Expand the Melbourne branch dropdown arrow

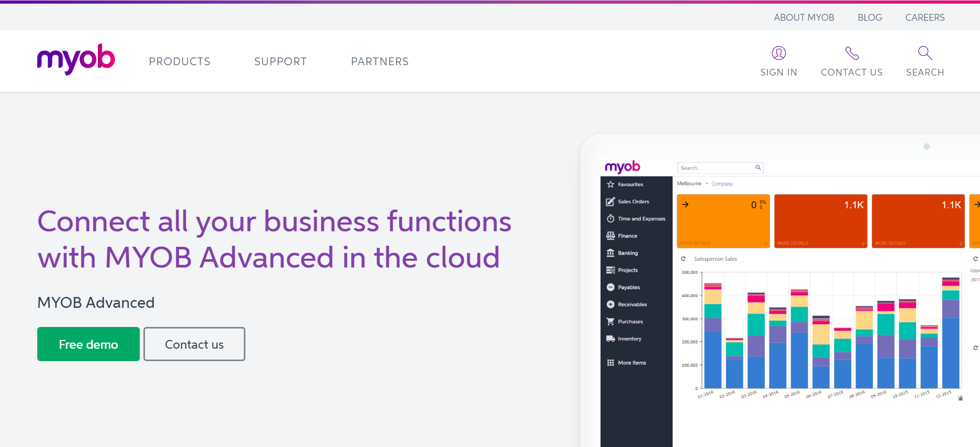pos(707,184)
